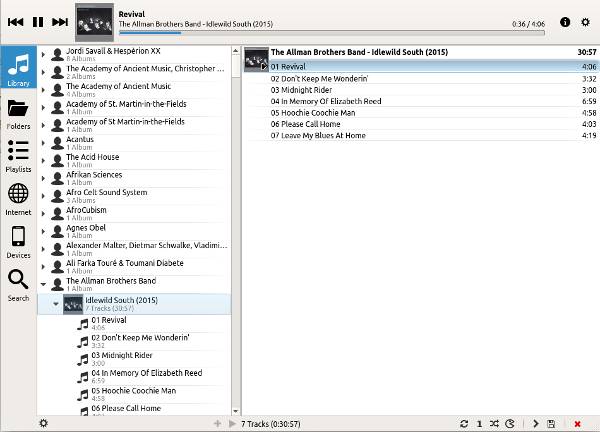600x432 pixels.
Task: Expand Jordi Savall & Hespèrion XX artist
Action: (43, 55)
